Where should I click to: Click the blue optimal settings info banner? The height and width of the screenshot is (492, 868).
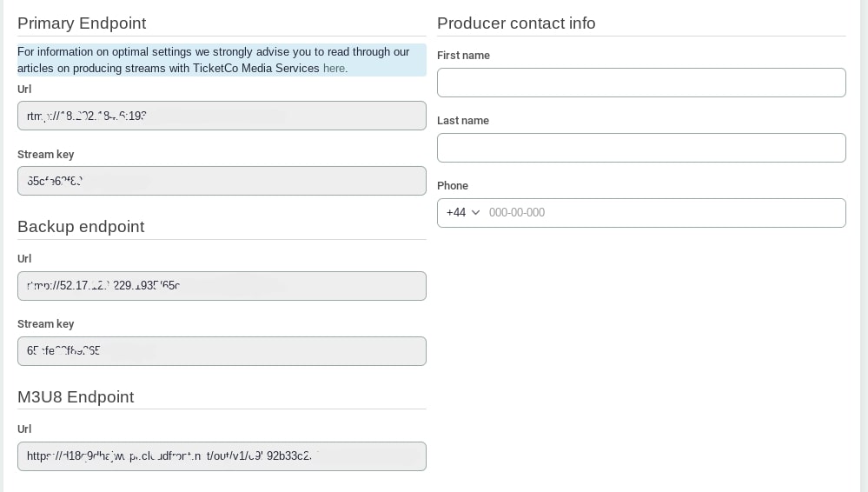click(222, 60)
